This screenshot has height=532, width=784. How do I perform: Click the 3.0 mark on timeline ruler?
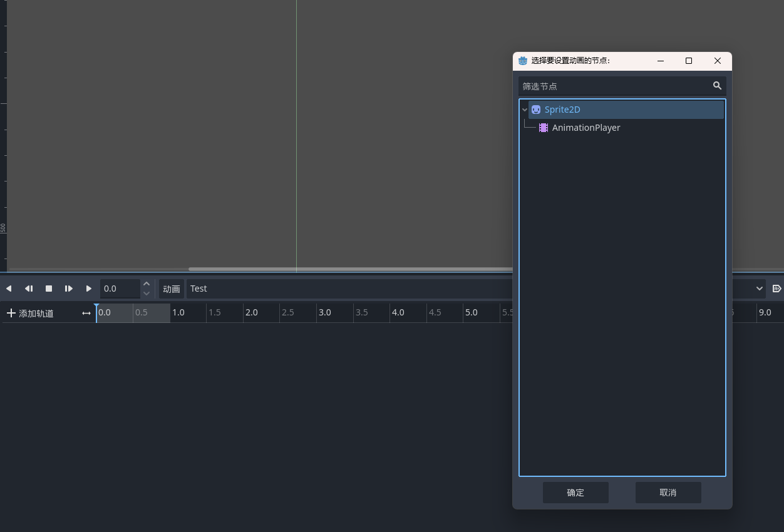325,312
